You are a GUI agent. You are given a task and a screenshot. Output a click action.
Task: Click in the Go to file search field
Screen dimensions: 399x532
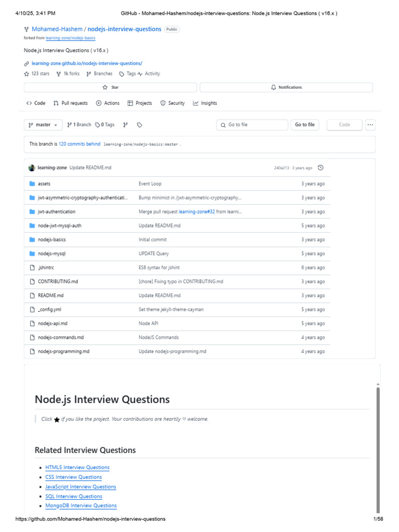click(x=252, y=125)
